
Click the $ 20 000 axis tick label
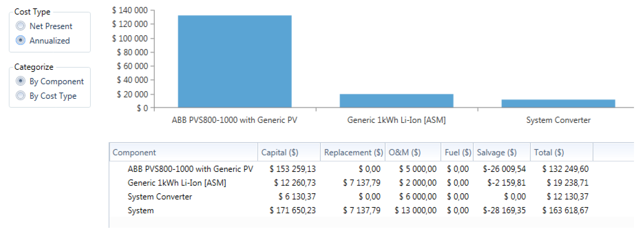click(132, 94)
